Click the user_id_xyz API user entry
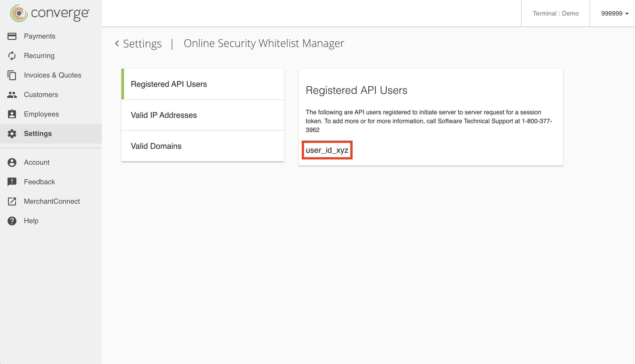The image size is (635, 364). pyautogui.click(x=327, y=150)
